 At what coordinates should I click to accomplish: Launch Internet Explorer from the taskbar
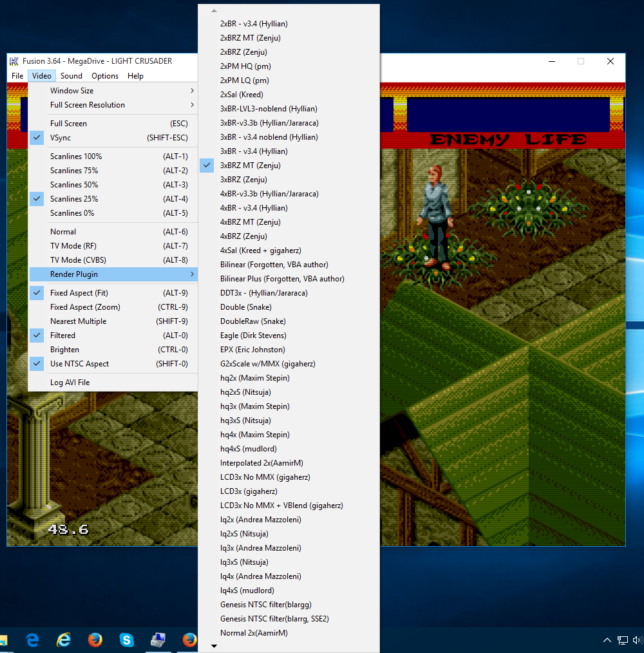pos(63,639)
